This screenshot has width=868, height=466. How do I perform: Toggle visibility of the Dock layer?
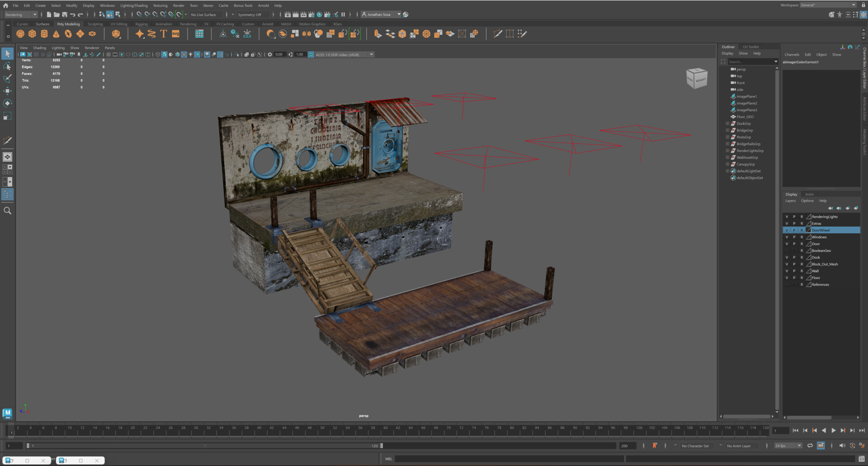[787, 258]
